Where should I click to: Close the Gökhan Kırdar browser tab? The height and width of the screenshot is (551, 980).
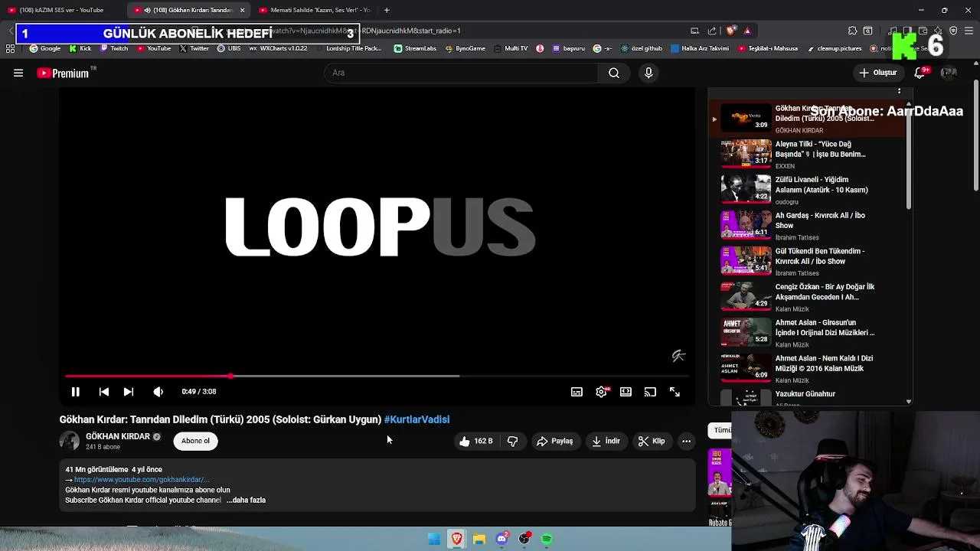click(x=243, y=10)
